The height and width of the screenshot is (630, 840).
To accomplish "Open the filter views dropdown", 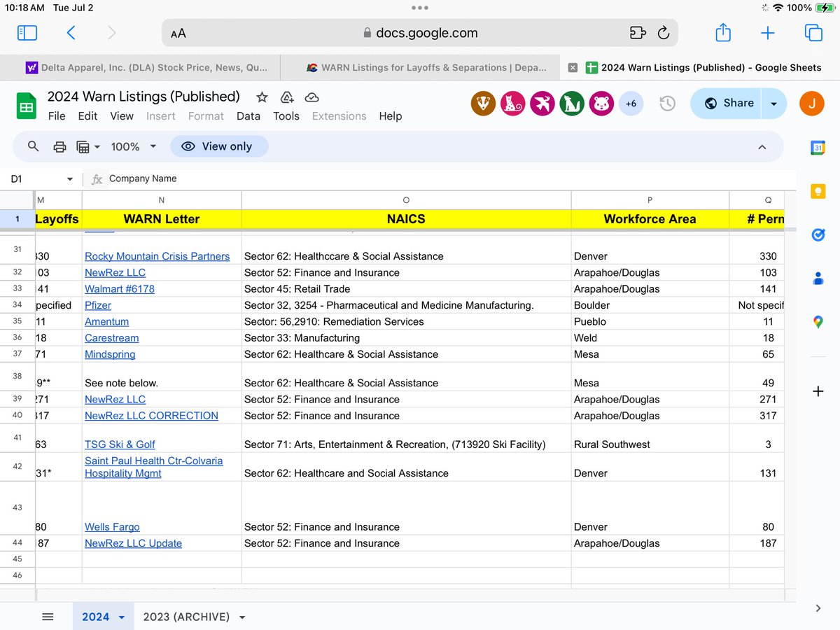I will coord(88,147).
